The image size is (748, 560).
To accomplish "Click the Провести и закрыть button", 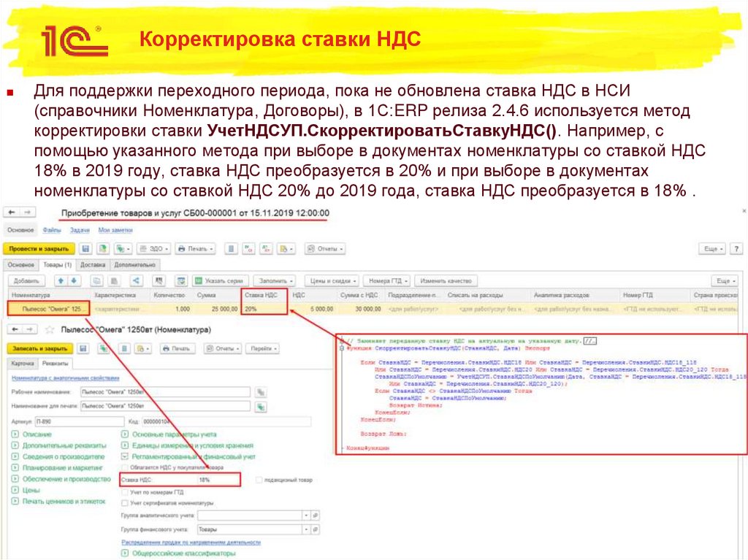I will (x=39, y=248).
